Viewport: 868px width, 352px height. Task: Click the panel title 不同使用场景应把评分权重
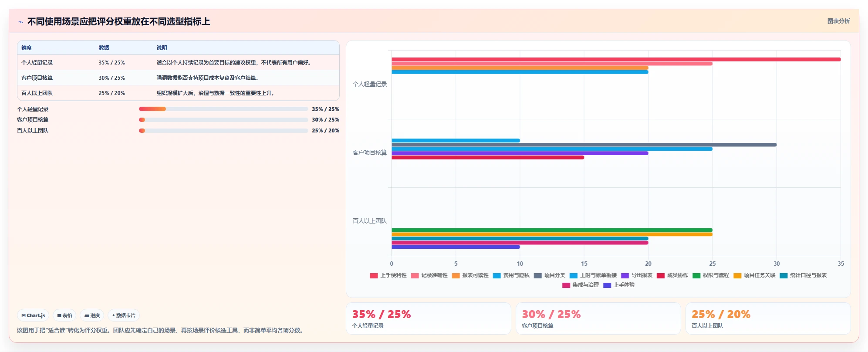pyautogui.click(x=118, y=22)
